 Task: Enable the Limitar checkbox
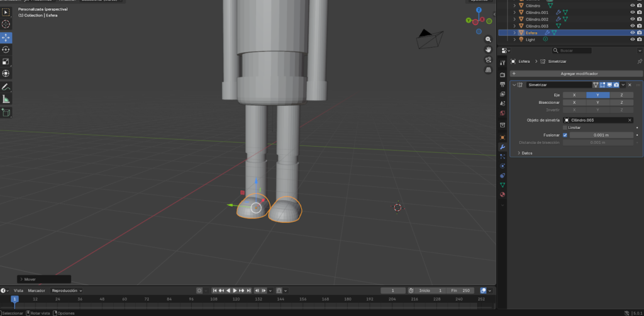(x=565, y=128)
